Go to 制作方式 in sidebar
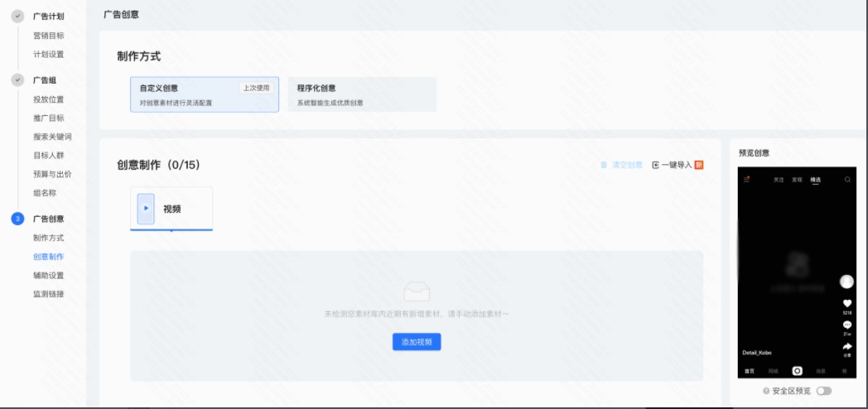Viewport: 868px width, 409px height. point(49,238)
